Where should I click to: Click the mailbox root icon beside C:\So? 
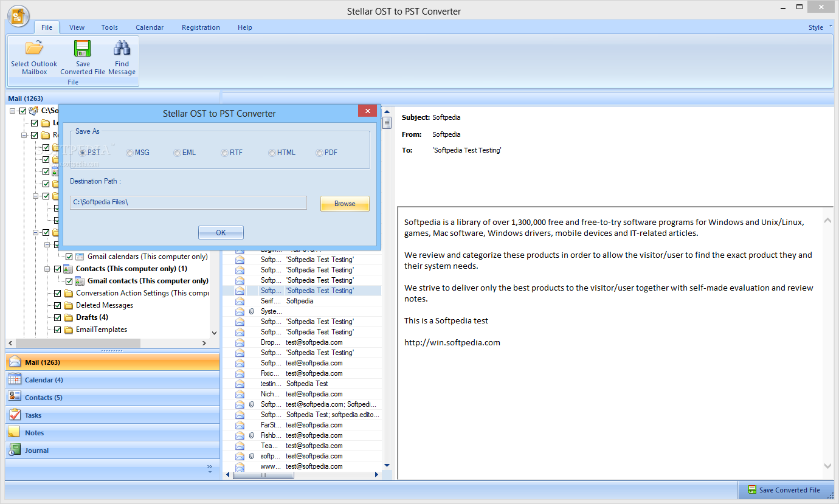click(34, 111)
